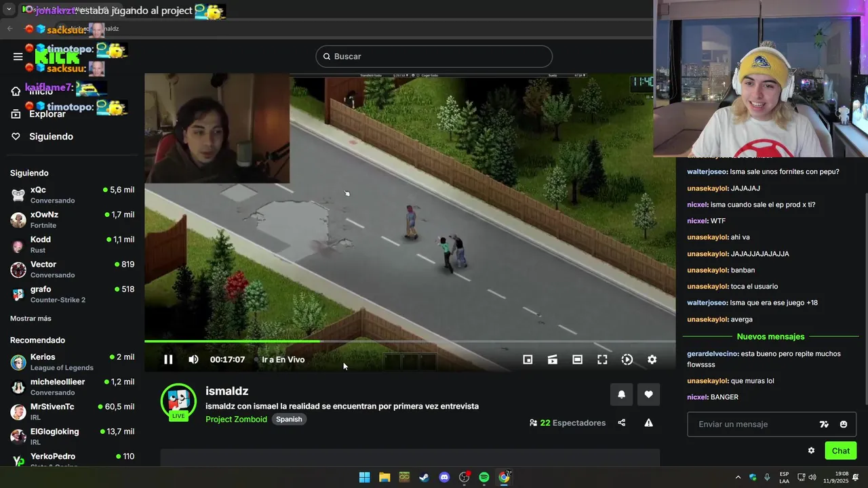The height and width of the screenshot is (488, 868).
Task: Open Vector channel in sidebar
Action: [72, 269]
